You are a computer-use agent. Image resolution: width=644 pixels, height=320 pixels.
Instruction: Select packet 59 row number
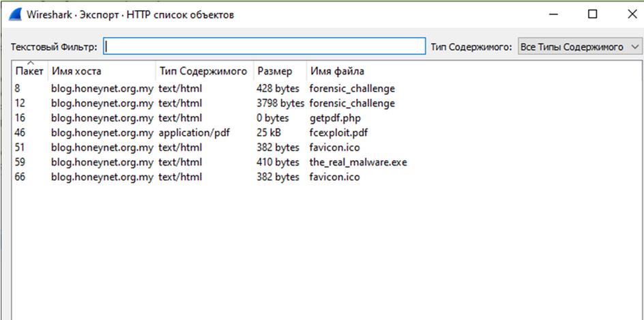(x=19, y=162)
